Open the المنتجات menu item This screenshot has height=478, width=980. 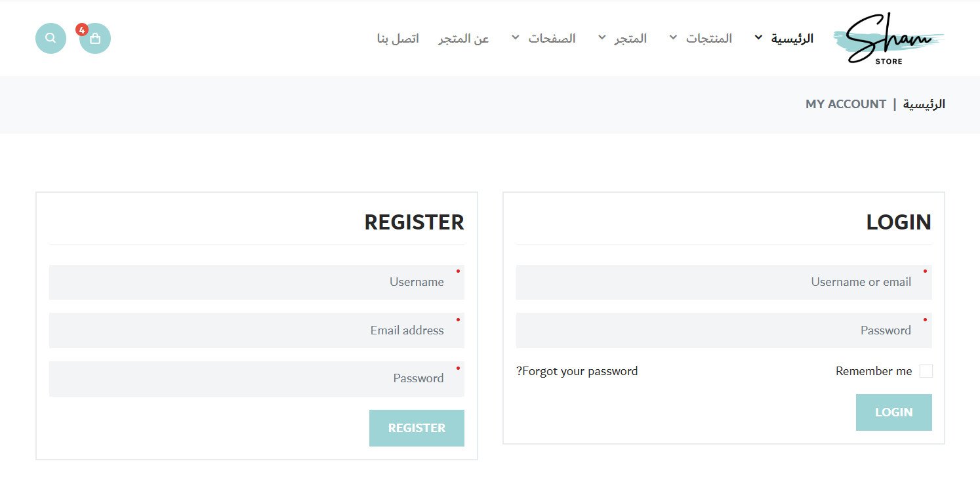709,39
